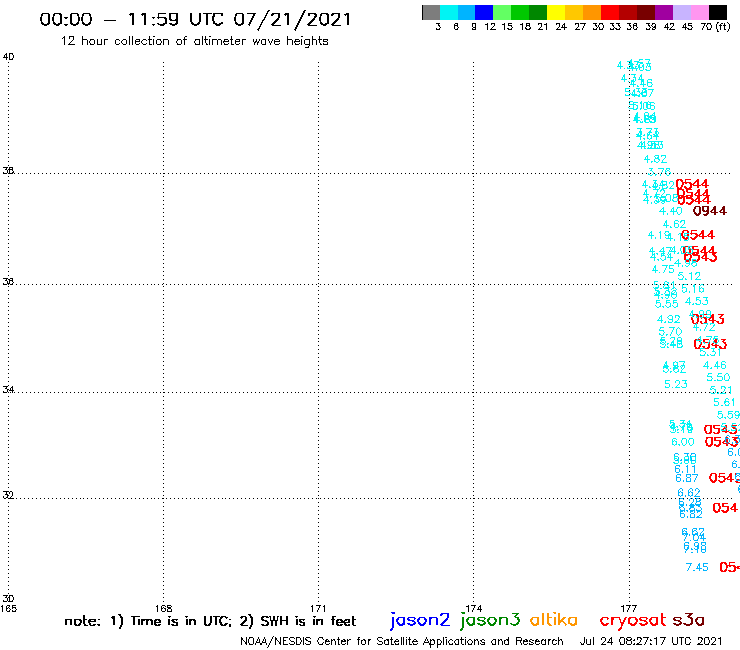The height and width of the screenshot is (650, 740).
Task: Click the wave height value 4.46
Action: point(715,365)
